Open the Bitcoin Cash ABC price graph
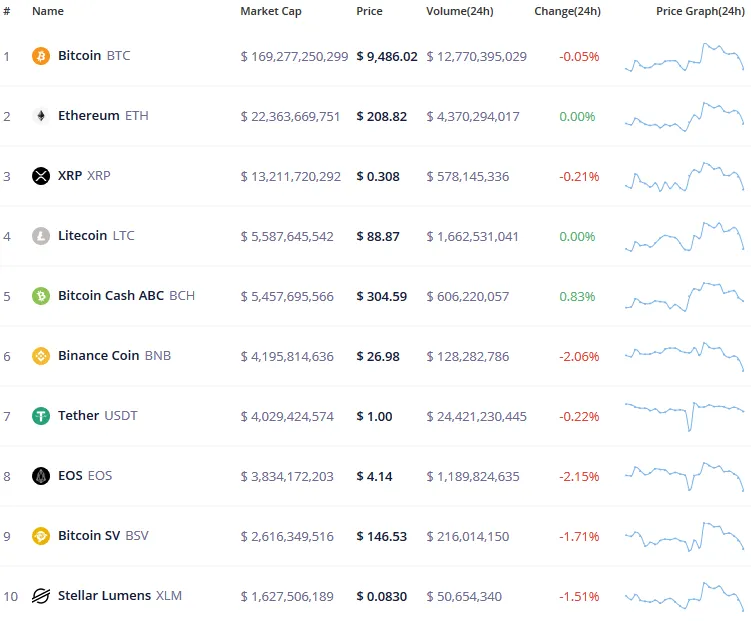Screen dimensions: 751x621 (684, 297)
